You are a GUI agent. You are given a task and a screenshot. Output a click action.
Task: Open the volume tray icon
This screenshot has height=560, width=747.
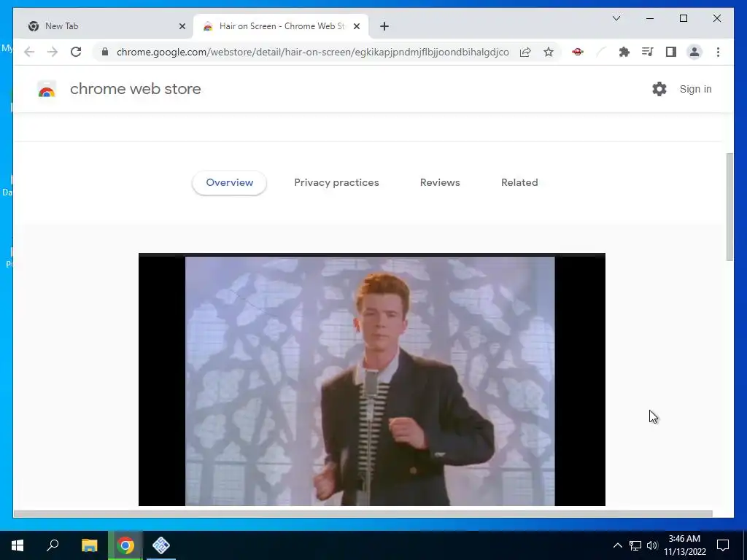click(652, 545)
